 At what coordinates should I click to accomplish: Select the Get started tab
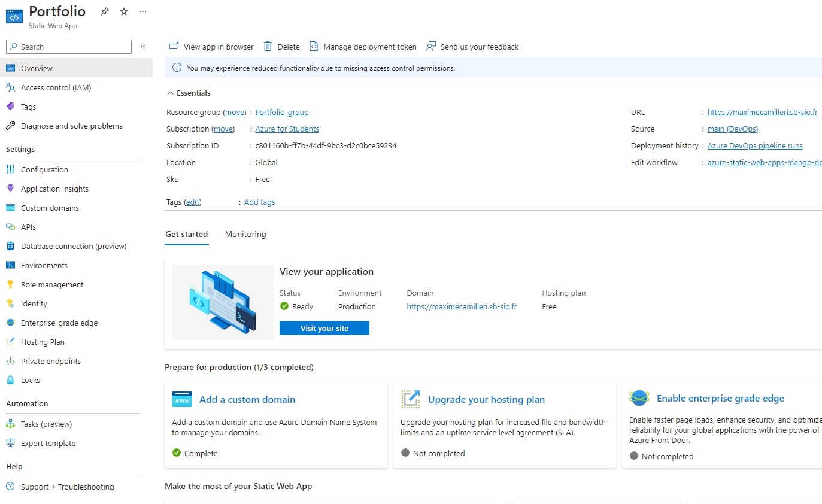pyautogui.click(x=187, y=235)
